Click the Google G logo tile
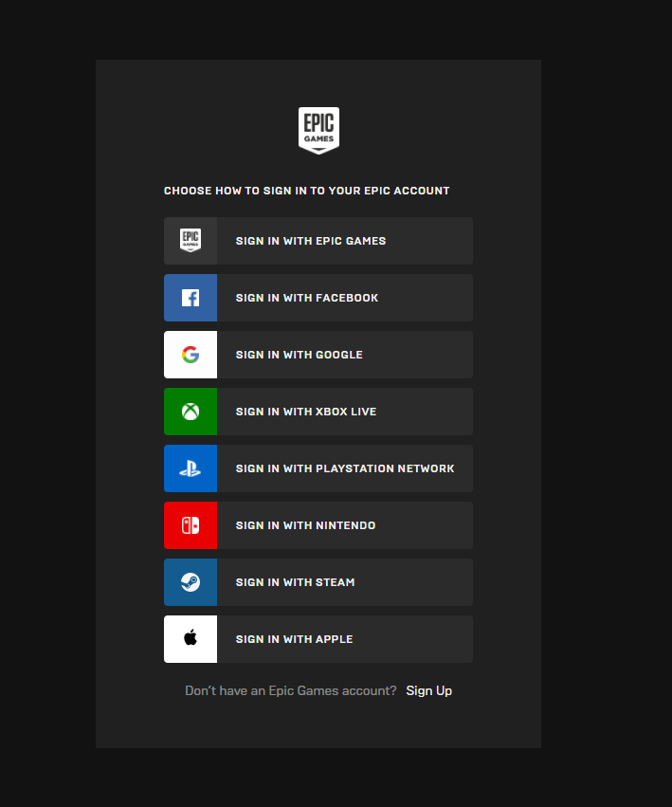Image resolution: width=672 pixels, height=807 pixels. 191,355
